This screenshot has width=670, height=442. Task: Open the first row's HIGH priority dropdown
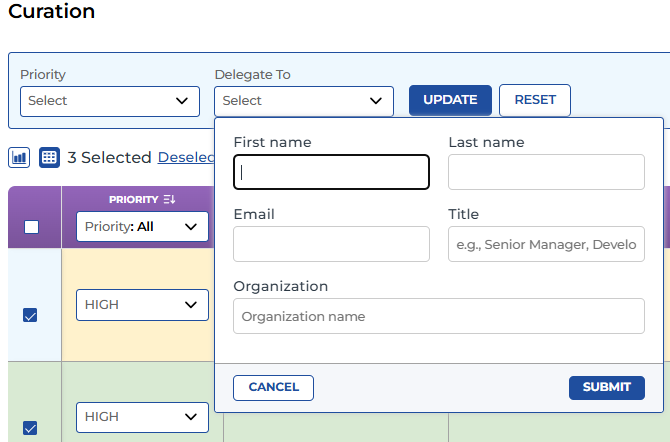(142, 305)
